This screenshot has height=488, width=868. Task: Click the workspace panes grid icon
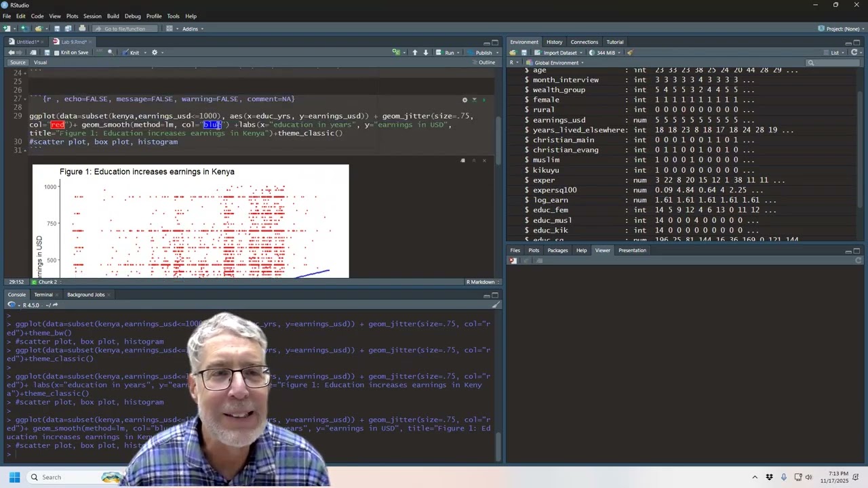(x=170, y=28)
